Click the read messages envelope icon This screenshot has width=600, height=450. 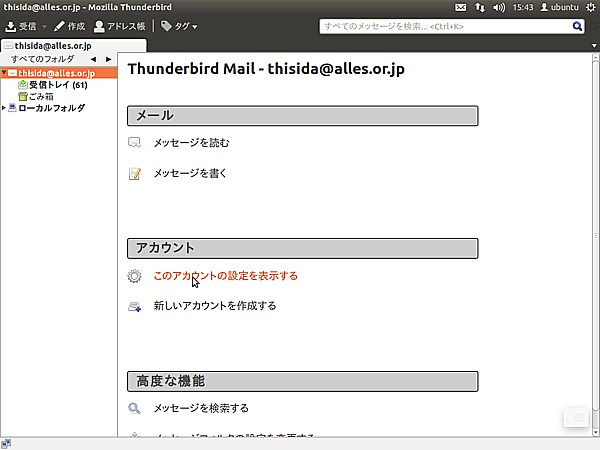click(x=134, y=143)
